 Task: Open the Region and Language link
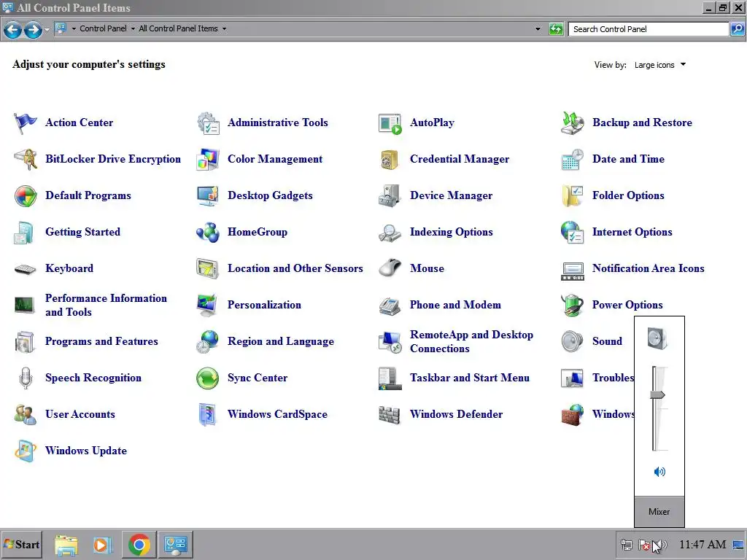(281, 341)
